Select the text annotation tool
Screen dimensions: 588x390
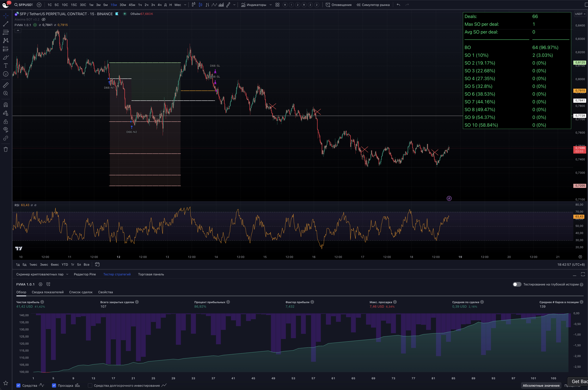(6, 65)
